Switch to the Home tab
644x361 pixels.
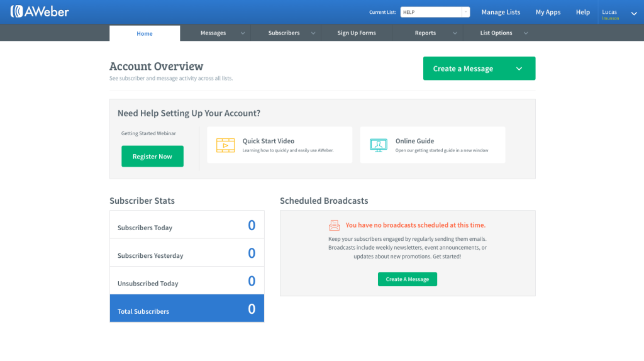(x=145, y=33)
